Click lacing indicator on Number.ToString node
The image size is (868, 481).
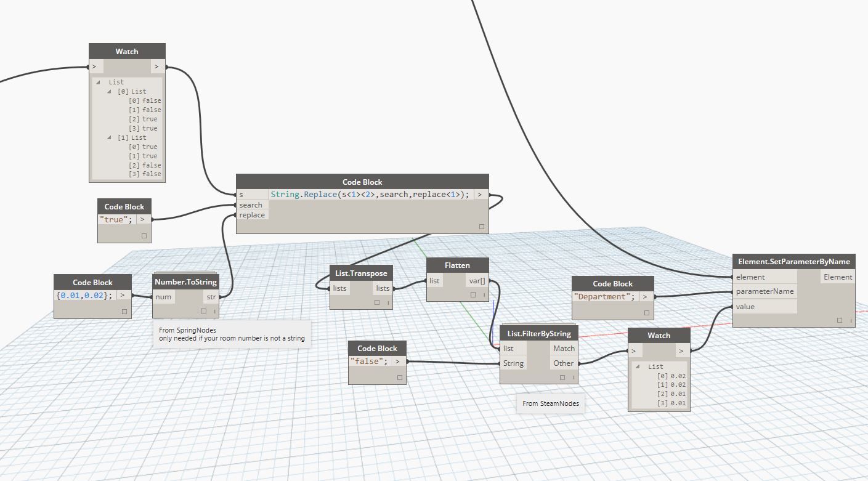click(215, 311)
